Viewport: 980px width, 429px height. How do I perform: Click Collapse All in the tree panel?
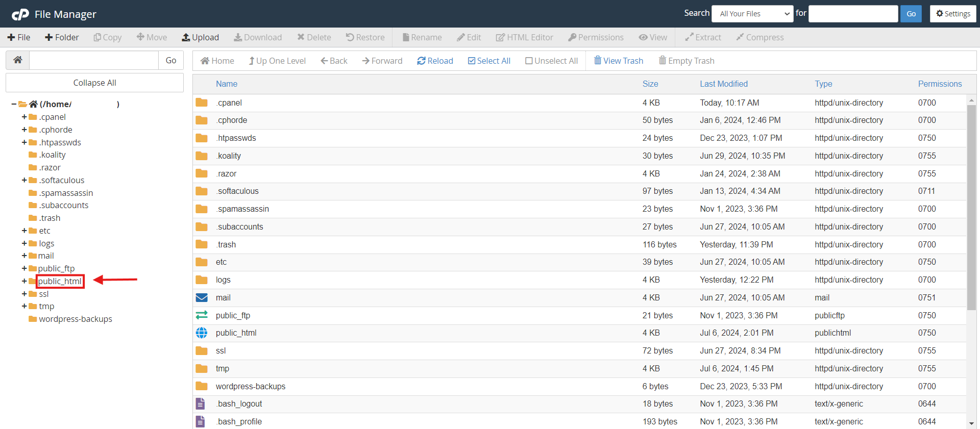(x=94, y=83)
